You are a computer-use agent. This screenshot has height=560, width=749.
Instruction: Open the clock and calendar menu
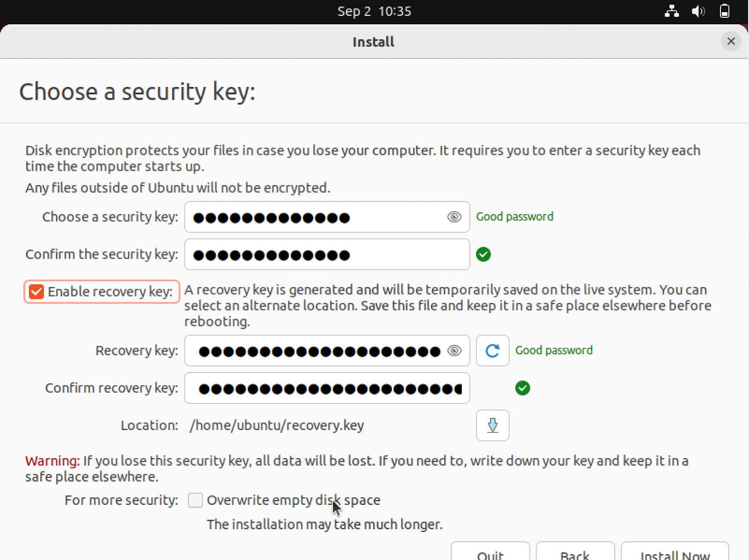[374, 11]
